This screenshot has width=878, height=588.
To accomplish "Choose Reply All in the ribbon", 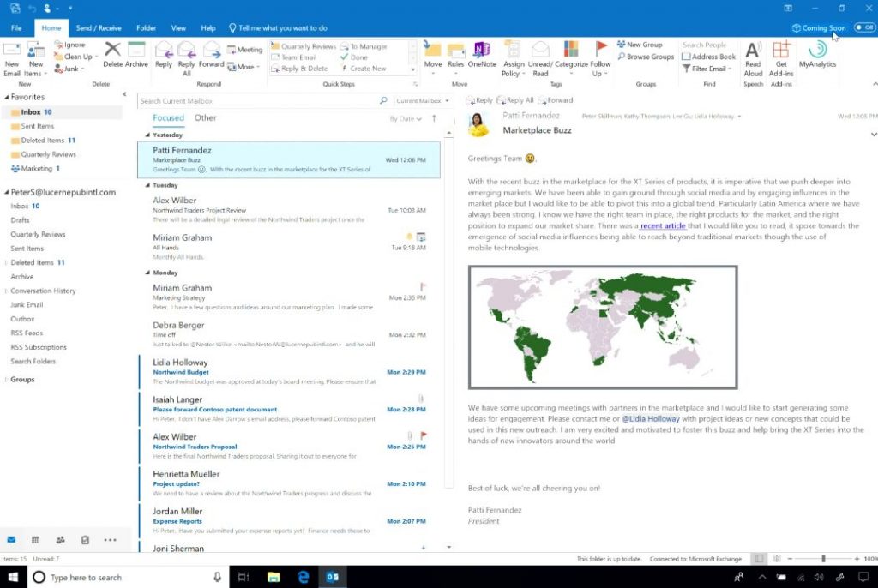I will (186, 59).
